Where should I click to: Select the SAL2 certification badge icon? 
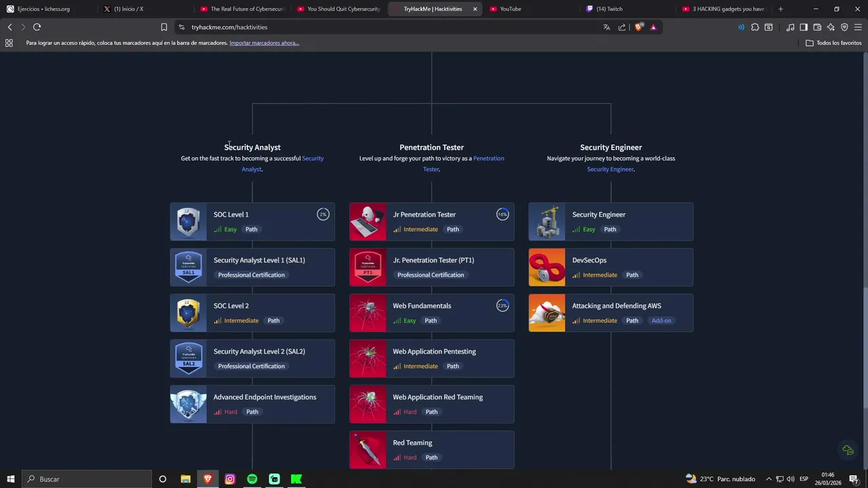point(189,359)
